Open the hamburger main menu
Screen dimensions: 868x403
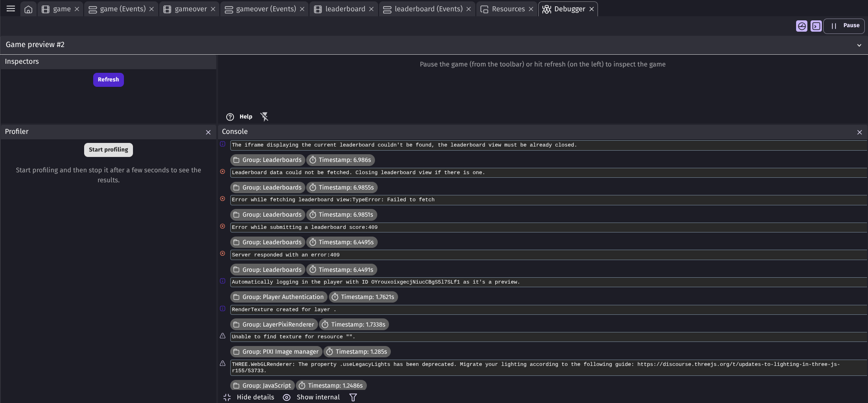click(x=11, y=9)
